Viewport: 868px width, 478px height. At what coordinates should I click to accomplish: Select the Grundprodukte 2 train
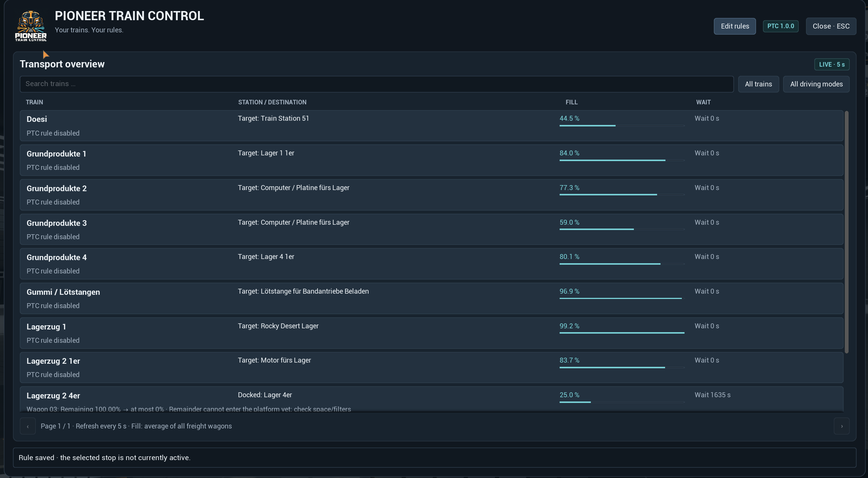431,195
